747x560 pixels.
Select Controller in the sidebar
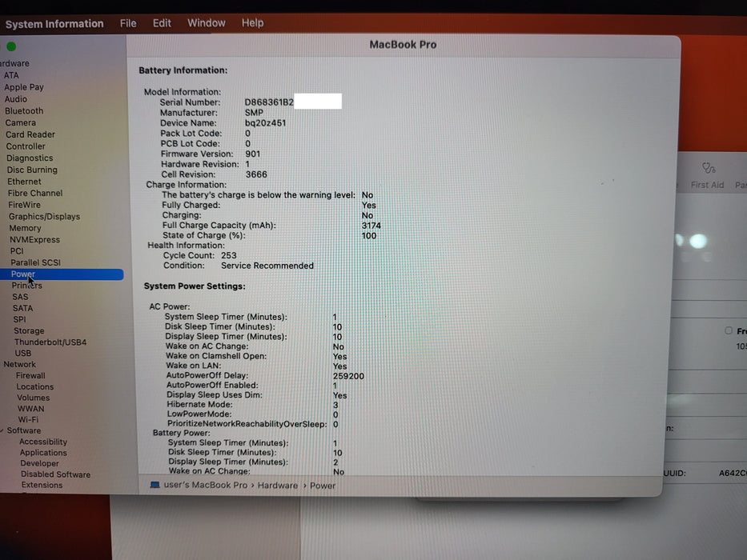click(x=26, y=146)
